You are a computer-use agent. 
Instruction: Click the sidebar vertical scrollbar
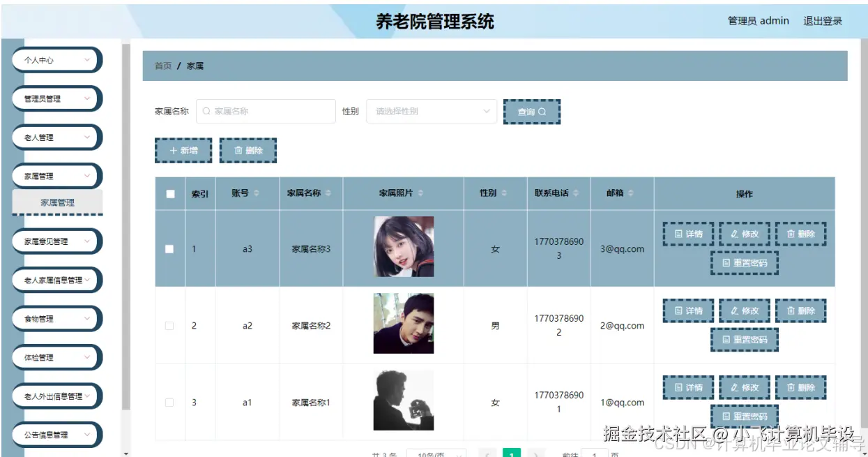(125, 227)
